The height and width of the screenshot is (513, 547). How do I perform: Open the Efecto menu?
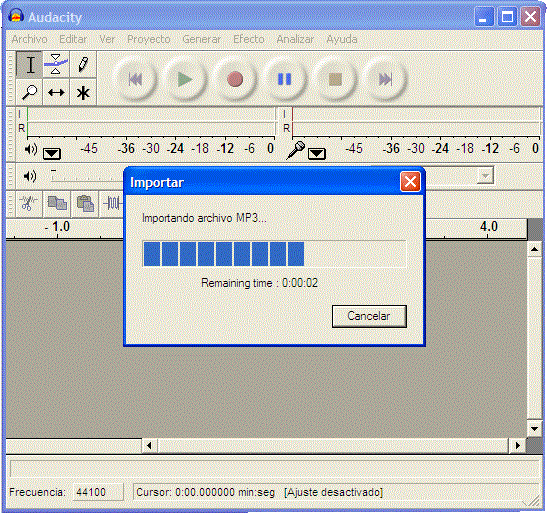(x=249, y=39)
